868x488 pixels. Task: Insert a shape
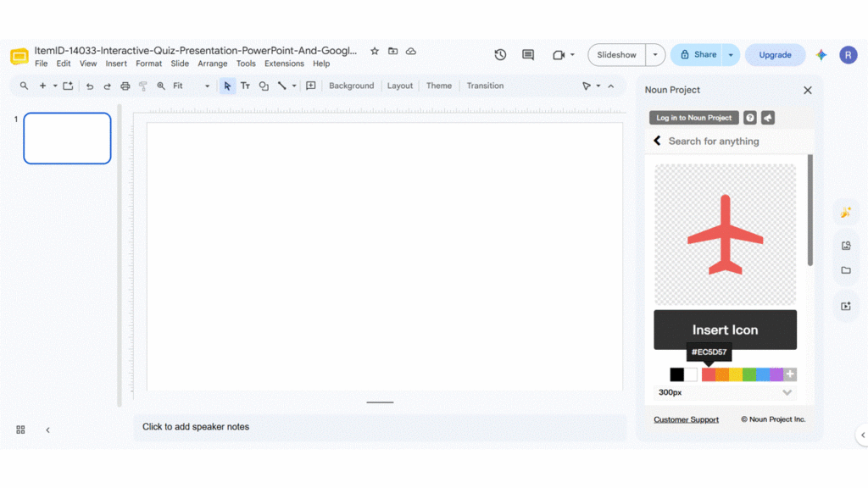264,86
